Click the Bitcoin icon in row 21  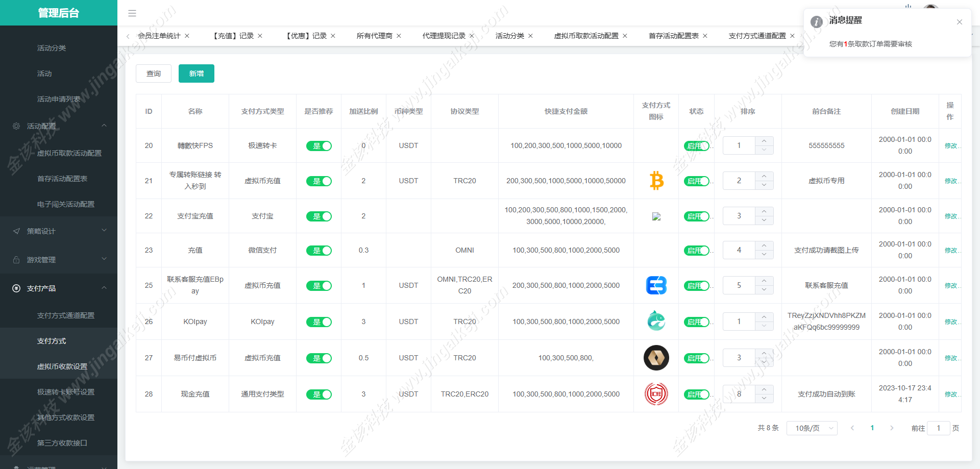click(x=656, y=181)
